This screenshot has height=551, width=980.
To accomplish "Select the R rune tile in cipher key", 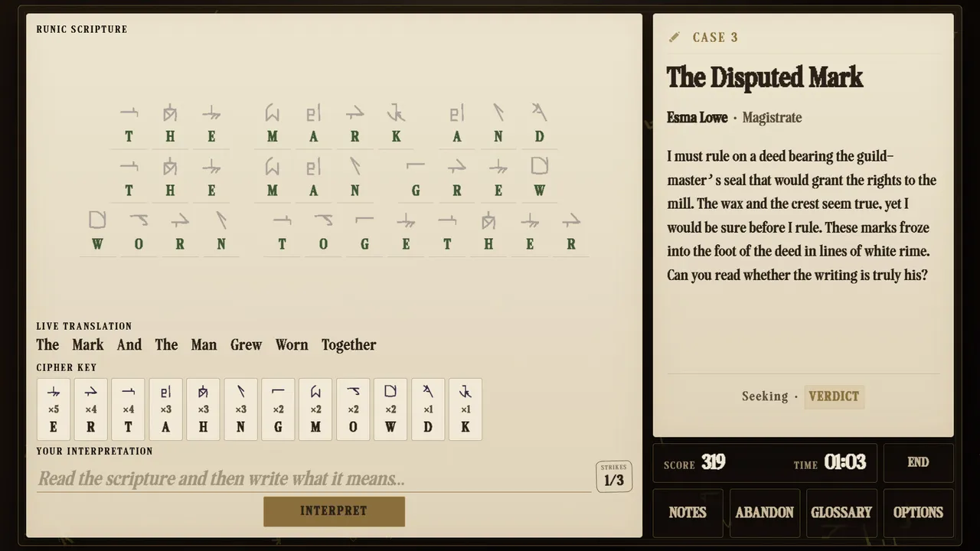I will (91, 409).
